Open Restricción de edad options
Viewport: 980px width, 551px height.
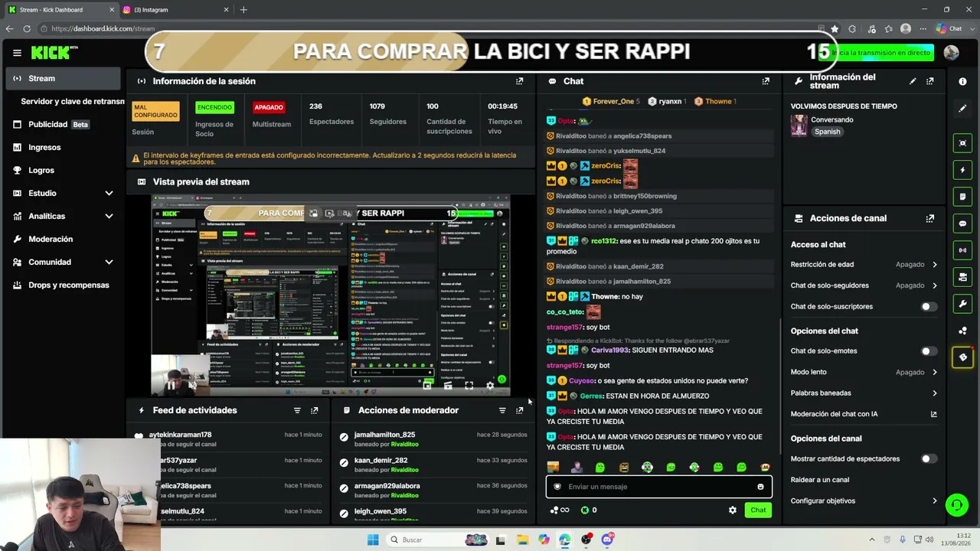(864, 265)
